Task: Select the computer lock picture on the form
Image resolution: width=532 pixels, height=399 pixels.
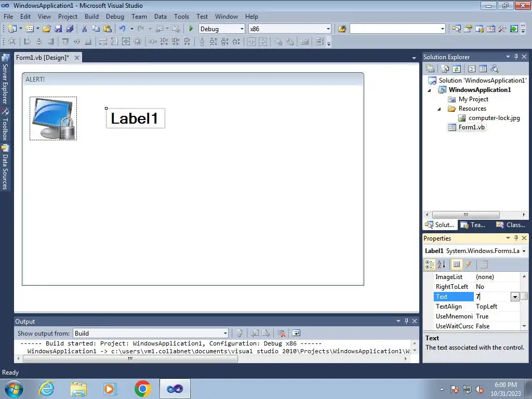Action: 54,118
